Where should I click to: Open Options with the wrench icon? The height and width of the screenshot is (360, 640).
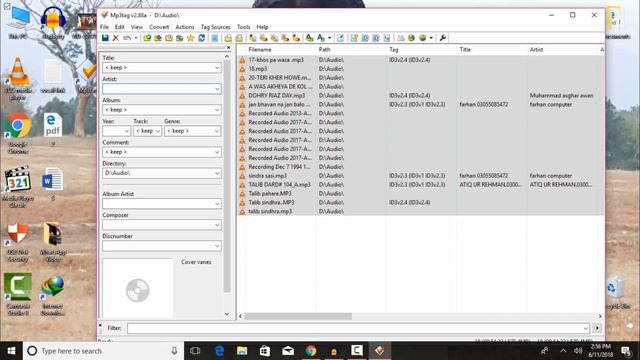tap(442, 38)
